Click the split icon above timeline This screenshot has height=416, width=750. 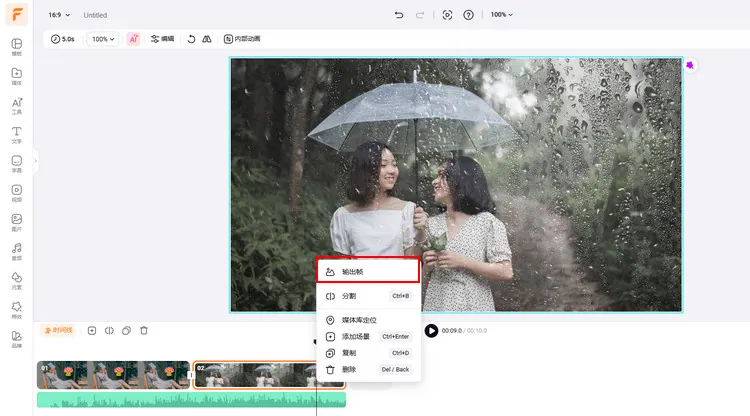click(x=109, y=330)
